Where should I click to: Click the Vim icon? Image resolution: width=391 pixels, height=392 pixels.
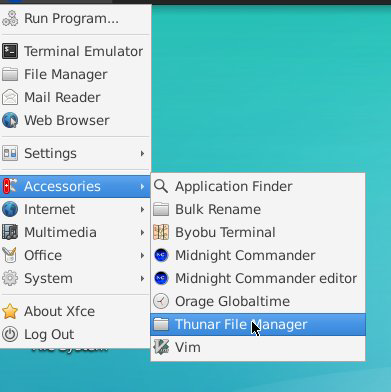(x=161, y=347)
